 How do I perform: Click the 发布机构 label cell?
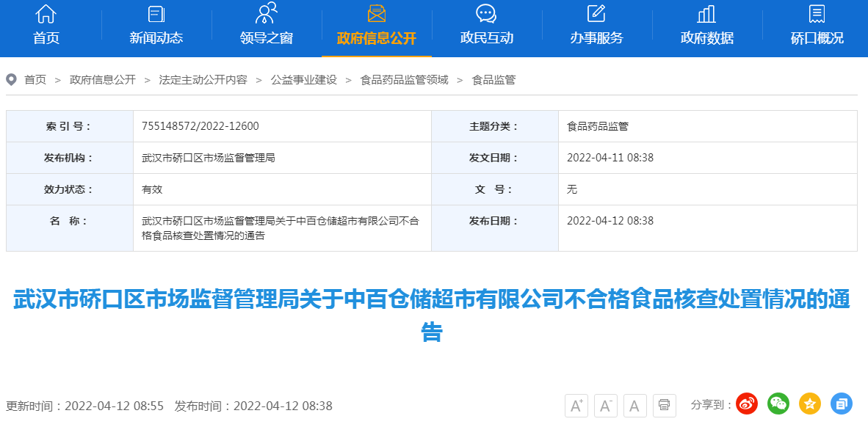70,158
